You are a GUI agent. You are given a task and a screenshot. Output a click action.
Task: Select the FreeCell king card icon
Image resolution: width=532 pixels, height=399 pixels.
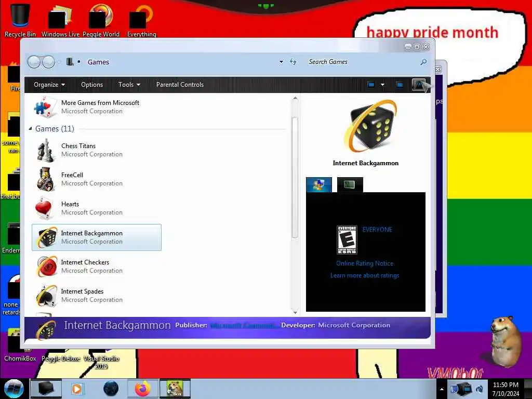click(45, 179)
